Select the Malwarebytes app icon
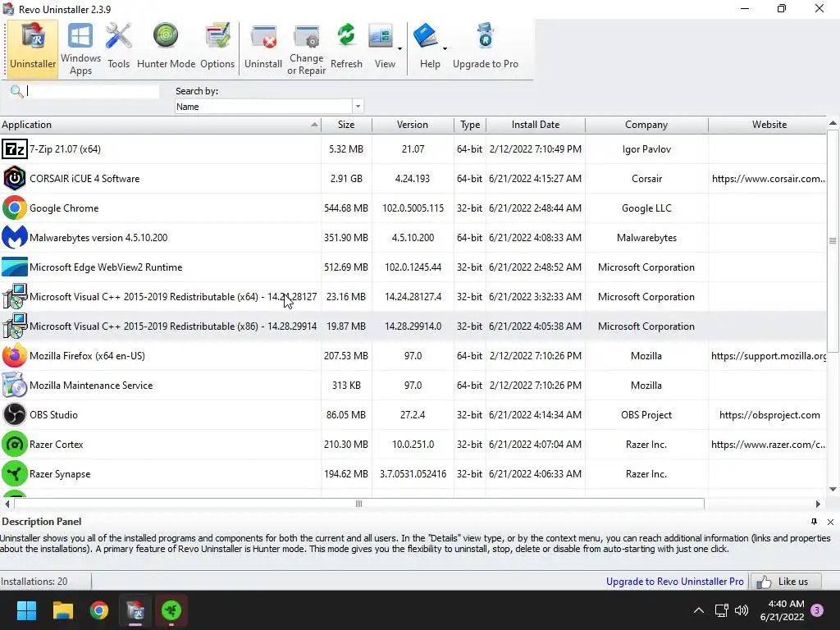Image resolution: width=840 pixels, height=630 pixels. pos(15,237)
